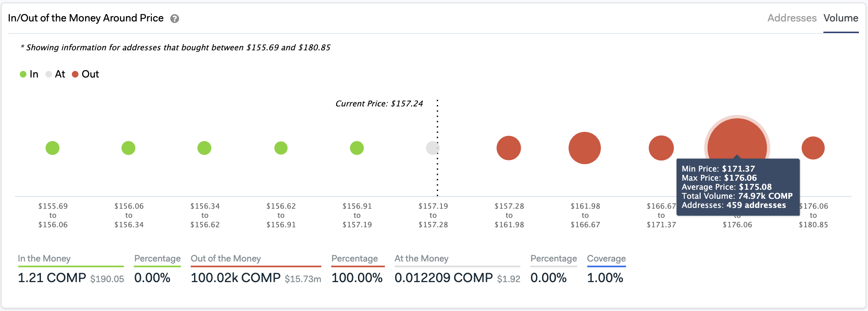868x311 pixels.
Task: Click the red bubble for $166.67 to $171.37
Action: click(661, 148)
